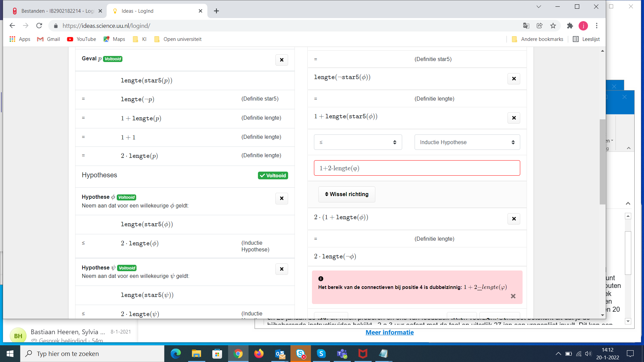The height and width of the screenshot is (362, 644).
Task: Open the Chrome profile avatar
Action: point(584,26)
